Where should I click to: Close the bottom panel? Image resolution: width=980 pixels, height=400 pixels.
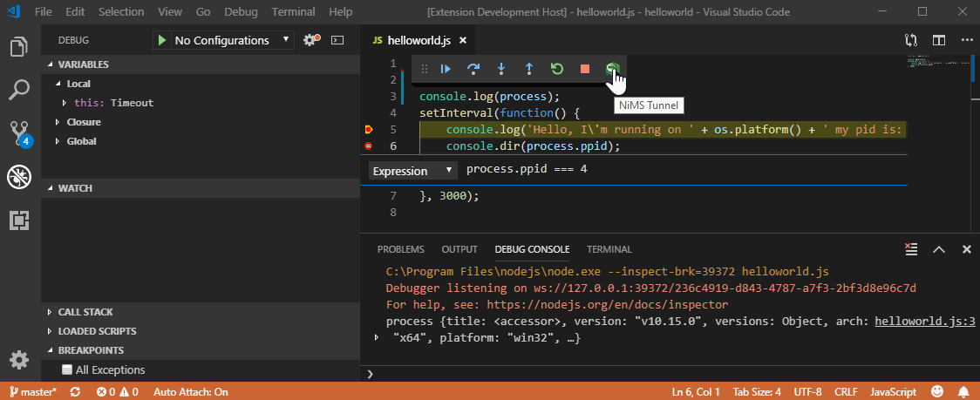coord(966,248)
